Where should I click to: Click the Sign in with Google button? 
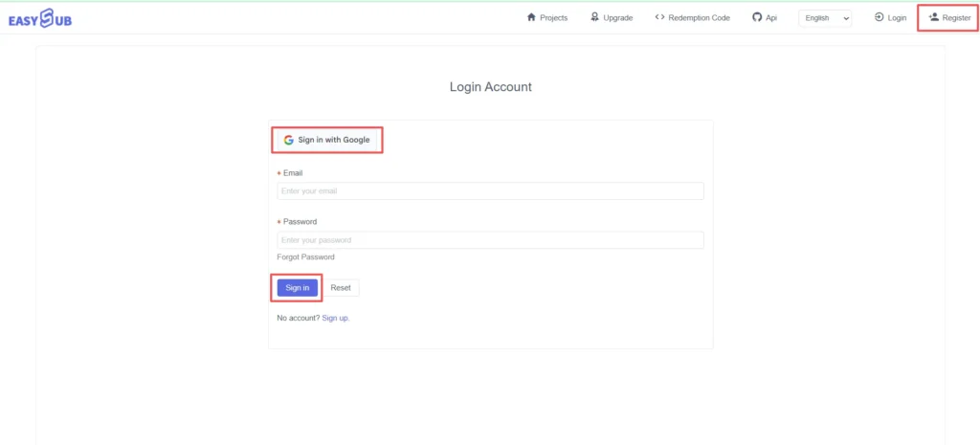327,140
